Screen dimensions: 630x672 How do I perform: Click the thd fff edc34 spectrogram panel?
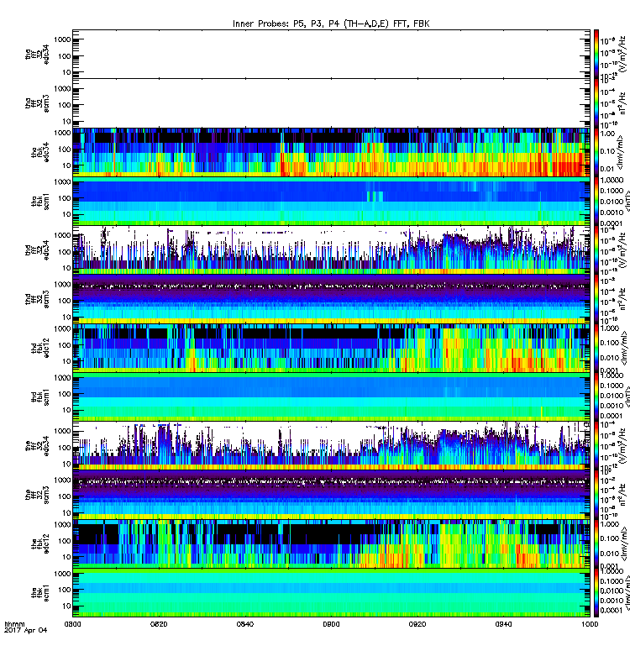[x=331, y=250]
